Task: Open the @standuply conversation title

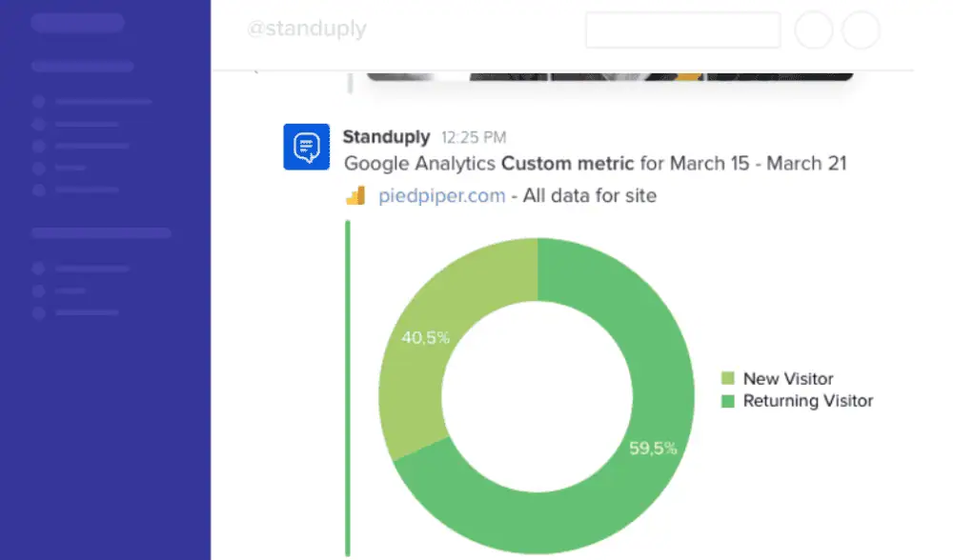Action: coord(306,30)
